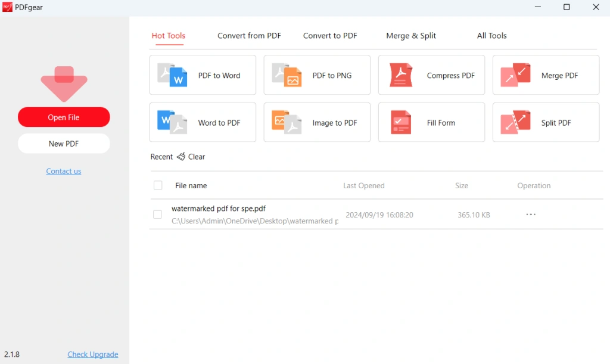The width and height of the screenshot is (610, 364).
Task: Click the Operation column header
Action: tap(534, 186)
